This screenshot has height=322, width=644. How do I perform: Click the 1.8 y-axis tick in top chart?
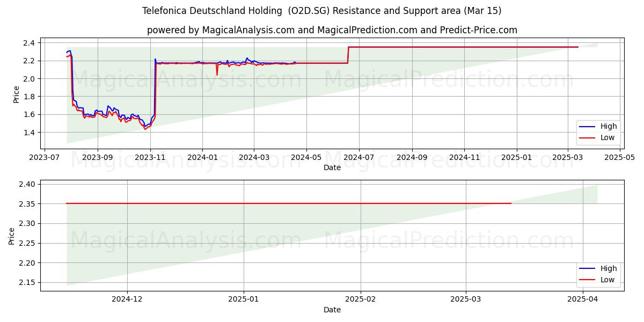coord(30,97)
